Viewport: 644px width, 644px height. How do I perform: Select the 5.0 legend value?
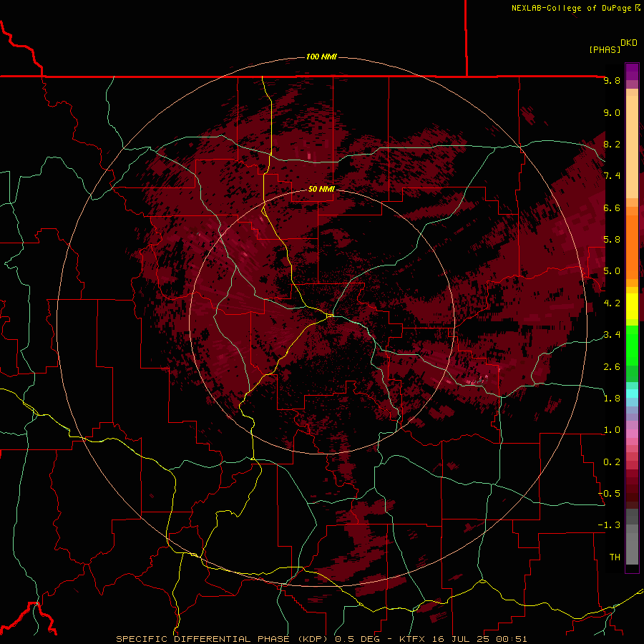pyautogui.click(x=612, y=271)
